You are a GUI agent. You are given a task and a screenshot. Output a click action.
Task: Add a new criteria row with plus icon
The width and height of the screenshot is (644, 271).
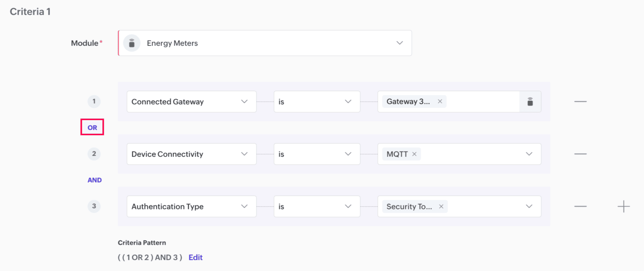pyautogui.click(x=624, y=206)
